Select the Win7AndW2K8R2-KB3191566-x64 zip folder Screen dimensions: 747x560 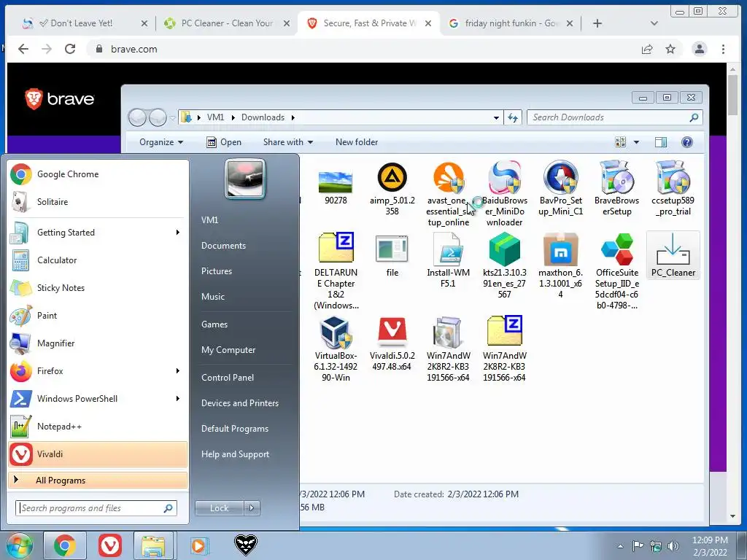pos(505,349)
